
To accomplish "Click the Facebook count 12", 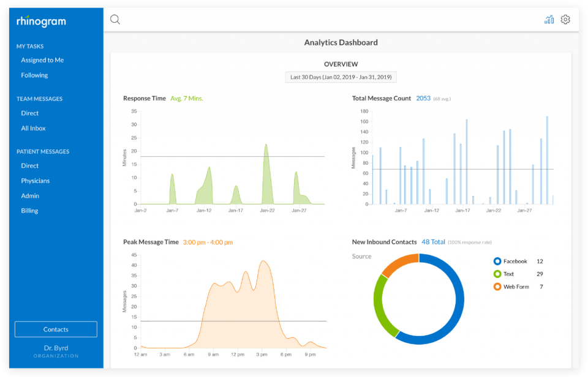I will 540,261.
